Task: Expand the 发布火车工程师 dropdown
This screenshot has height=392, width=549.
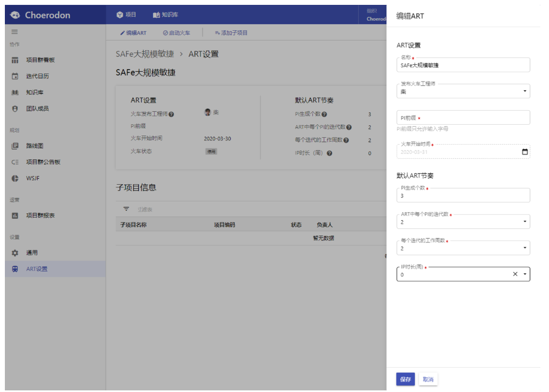Action: point(524,91)
